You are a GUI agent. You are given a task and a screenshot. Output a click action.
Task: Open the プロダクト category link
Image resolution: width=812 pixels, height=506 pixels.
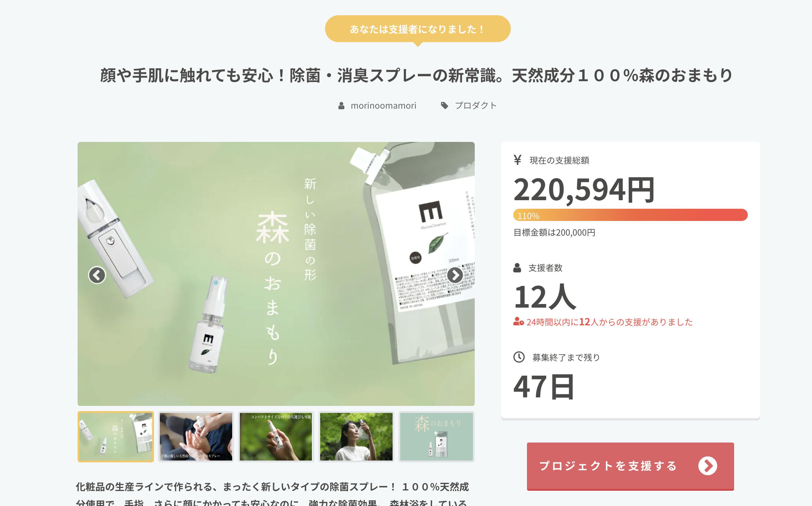(x=476, y=106)
